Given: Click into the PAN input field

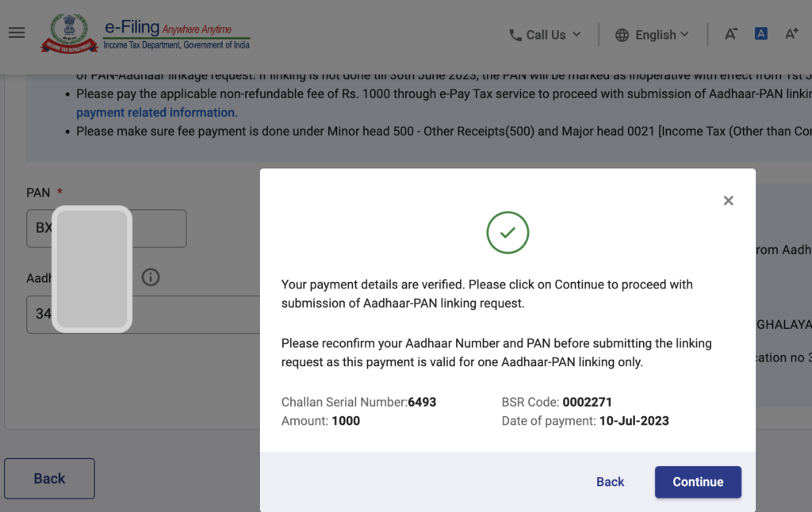Looking at the screenshot, I should tap(106, 228).
